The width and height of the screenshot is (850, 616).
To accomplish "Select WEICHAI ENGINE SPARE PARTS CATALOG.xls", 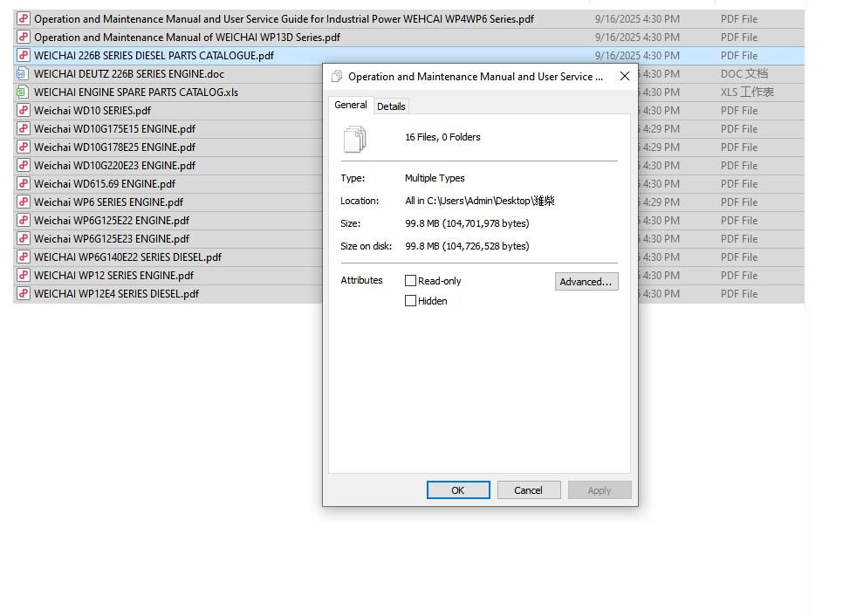I will (x=136, y=92).
